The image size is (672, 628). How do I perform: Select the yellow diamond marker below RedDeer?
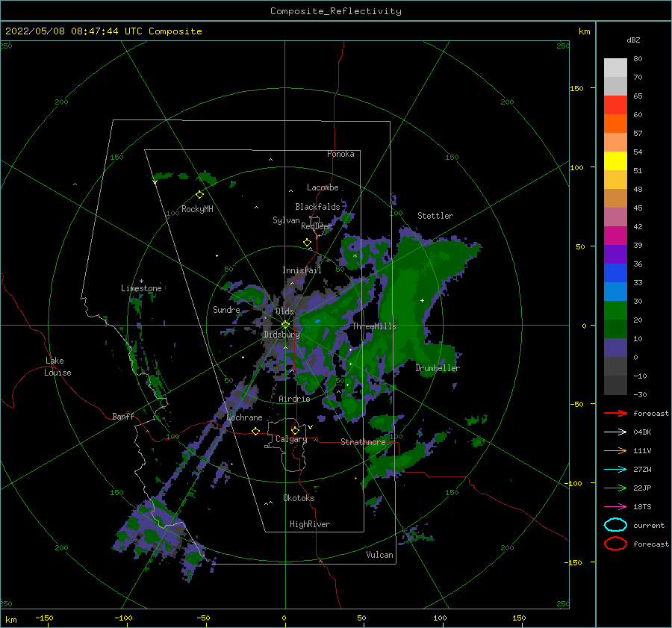307,243
